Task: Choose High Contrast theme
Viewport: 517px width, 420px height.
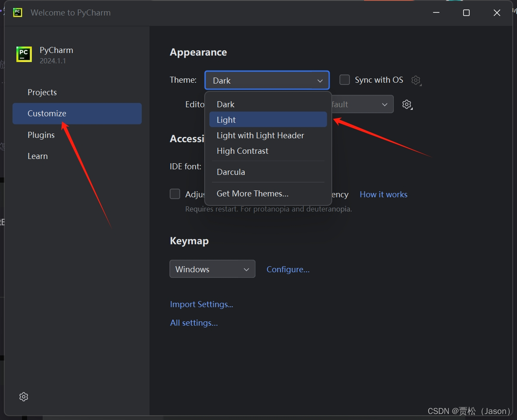Action: point(268,151)
